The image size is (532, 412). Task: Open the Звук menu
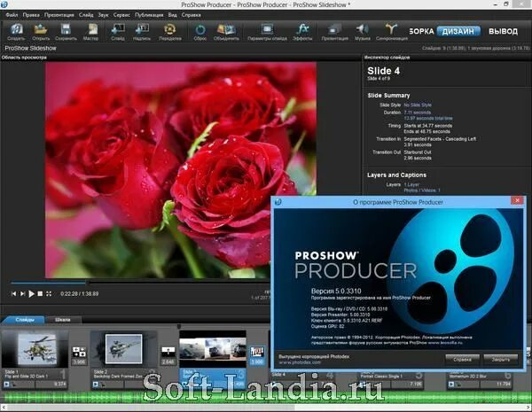[103, 15]
